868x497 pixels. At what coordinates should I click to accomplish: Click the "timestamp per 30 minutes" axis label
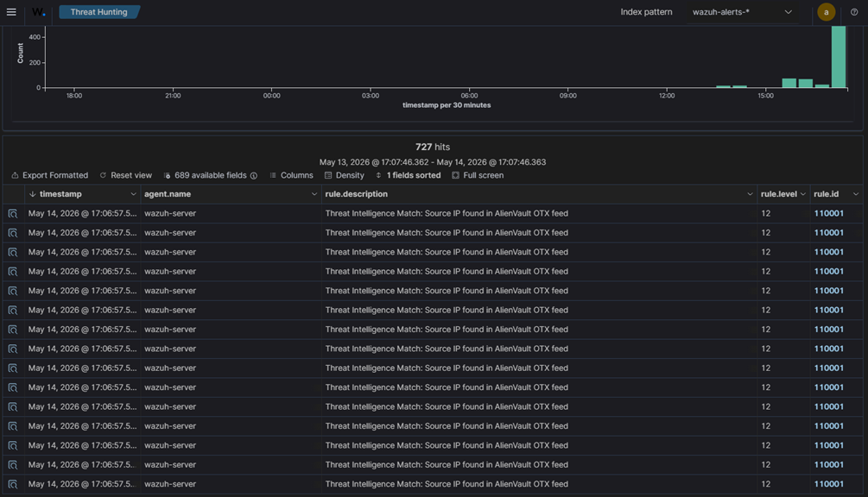[x=447, y=105]
